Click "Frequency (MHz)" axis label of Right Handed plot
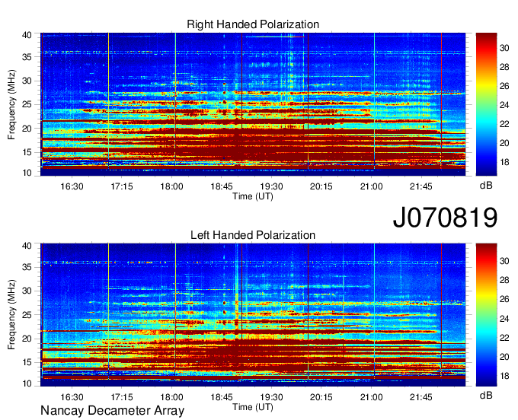Viewport: 518px width, 420px height. point(11,104)
